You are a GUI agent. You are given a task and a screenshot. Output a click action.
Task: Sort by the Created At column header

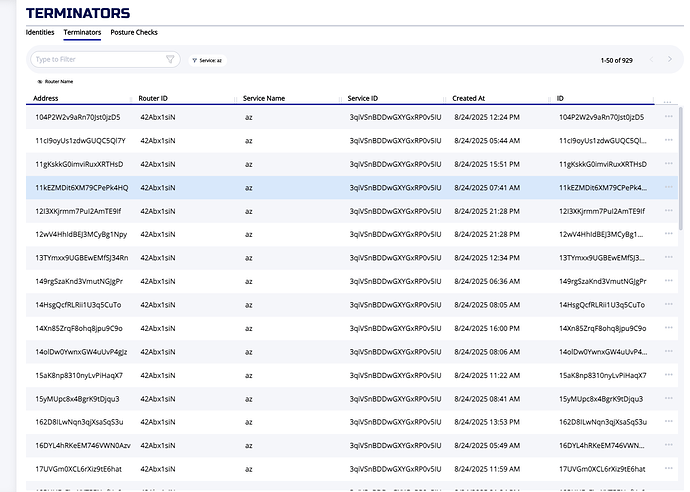click(x=469, y=98)
